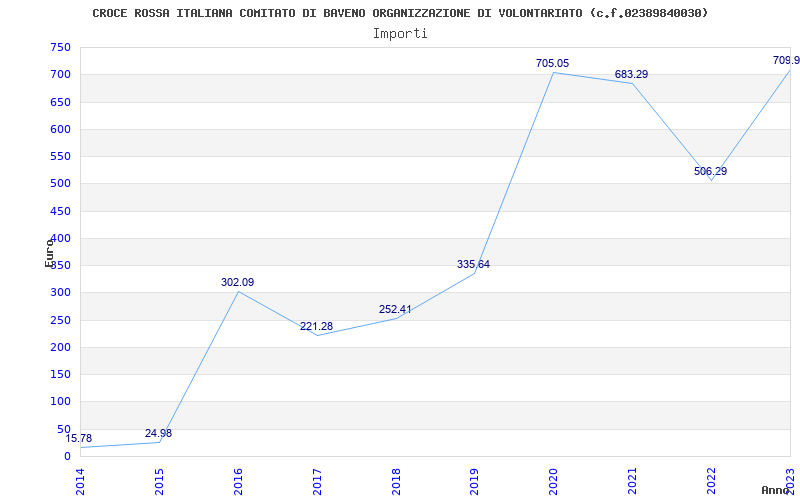
Task: Select the 24.98 data label
Action: pos(158,433)
